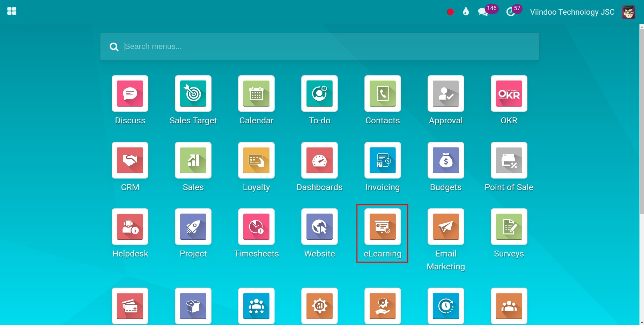644x325 pixels.
Task: Open the Viindoo Technology JSC company switcher
Action: [572, 12]
